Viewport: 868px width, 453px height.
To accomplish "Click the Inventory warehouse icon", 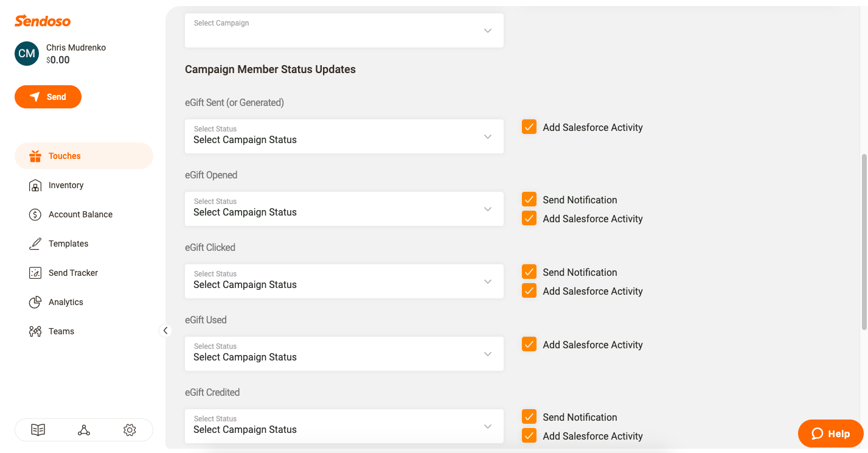I will pyautogui.click(x=35, y=185).
